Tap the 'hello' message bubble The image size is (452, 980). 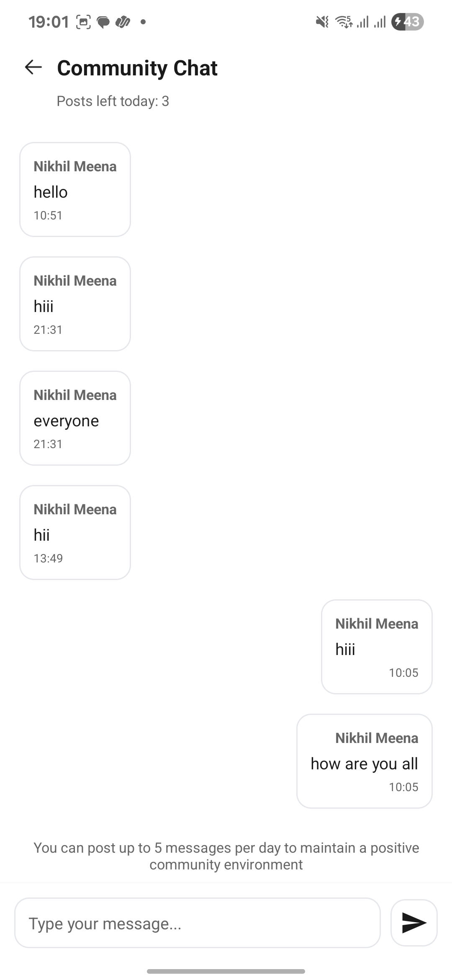coord(75,190)
